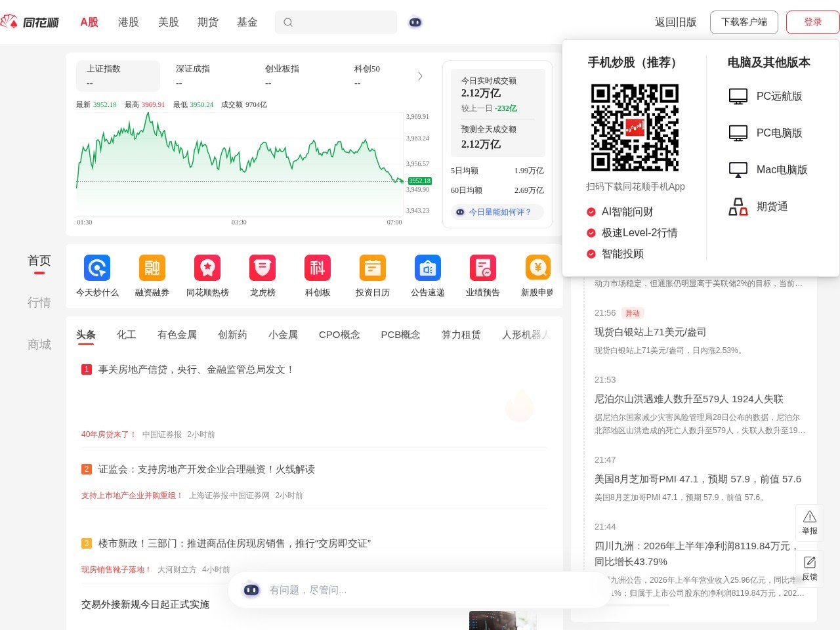Switch to 期货 market tab

coord(208,22)
